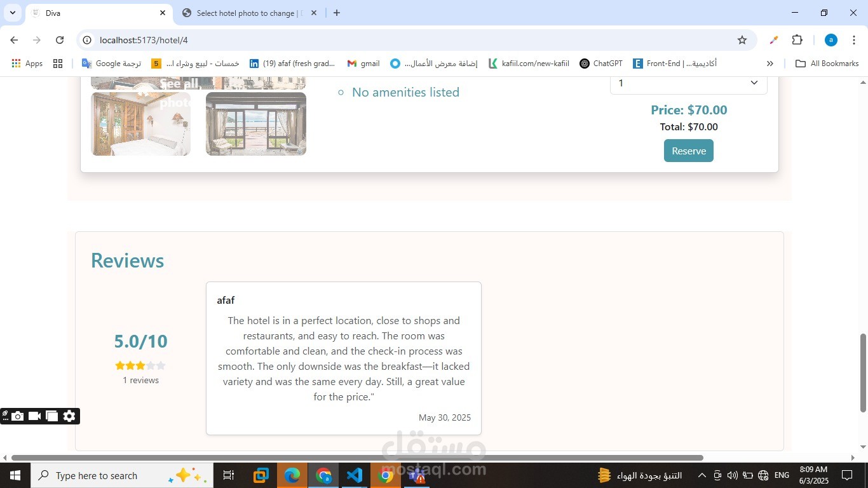Click the browser forward arrow
Screen dimensions: 868x488
[37, 40]
